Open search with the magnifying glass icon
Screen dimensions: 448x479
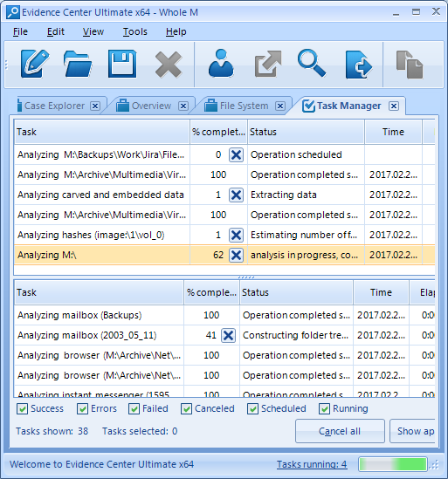[x=312, y=63]
